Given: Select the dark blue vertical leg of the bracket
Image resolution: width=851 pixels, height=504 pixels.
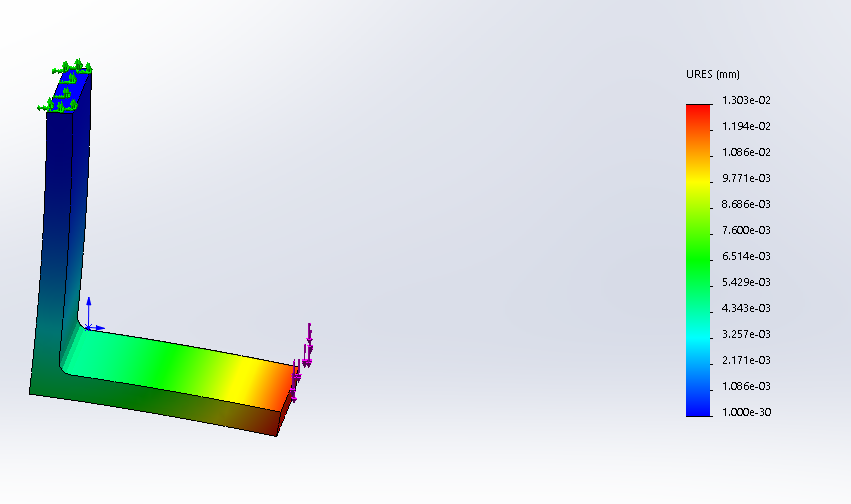Looking at the screenshot, I should click(60, 180).
